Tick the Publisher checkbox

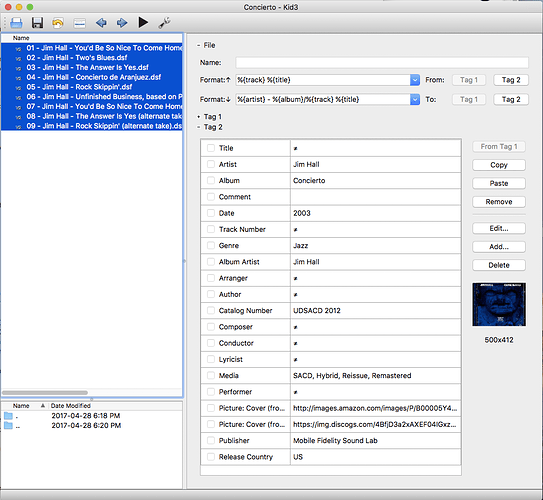(x=211, y=440)
